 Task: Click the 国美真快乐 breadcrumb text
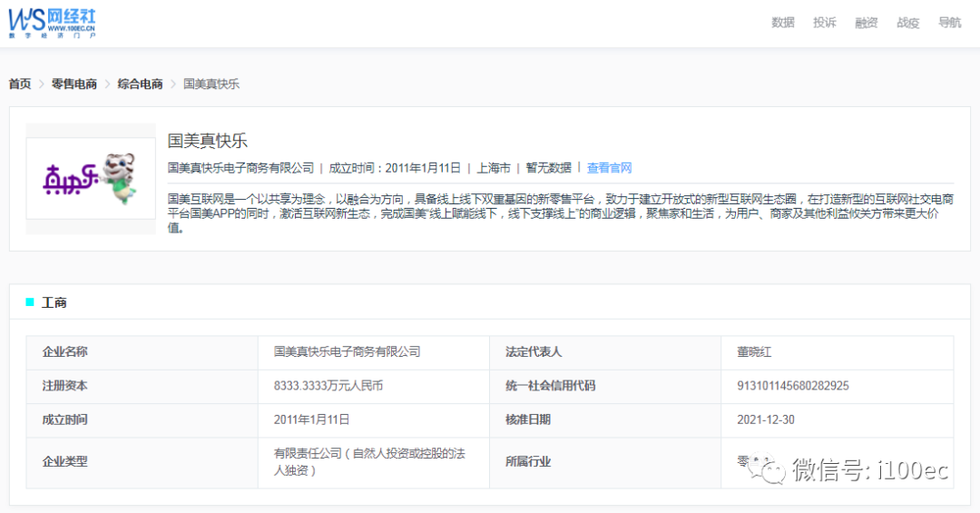pyautogui.click(x=211, y=84)
